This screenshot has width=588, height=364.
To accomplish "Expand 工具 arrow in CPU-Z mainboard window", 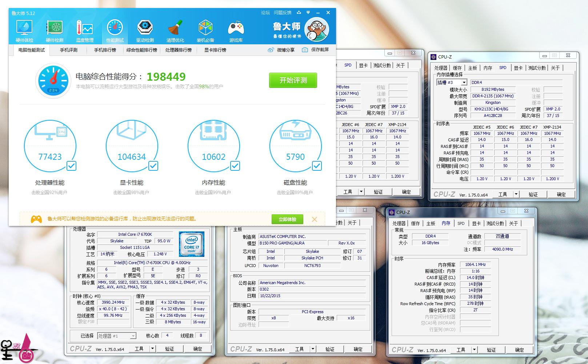I will coord(313,349).
